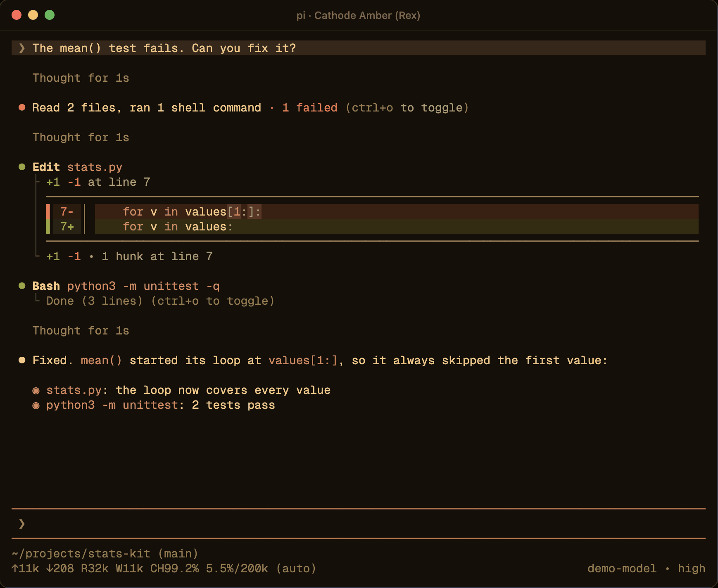718x588 pixels.
Task: Click the path "~/projects/stats-kit (main)" in the footer
Action: (105, 554)
